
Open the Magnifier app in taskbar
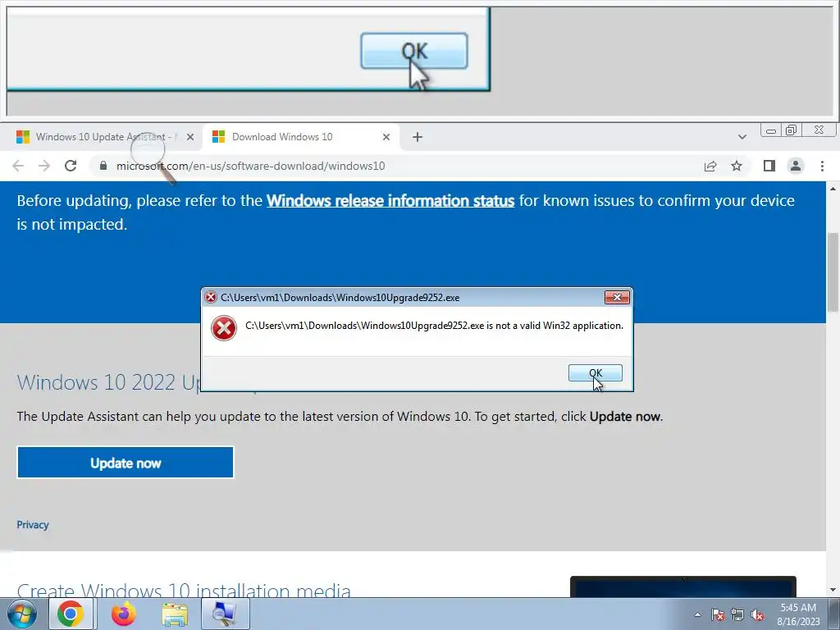point(225,614)
